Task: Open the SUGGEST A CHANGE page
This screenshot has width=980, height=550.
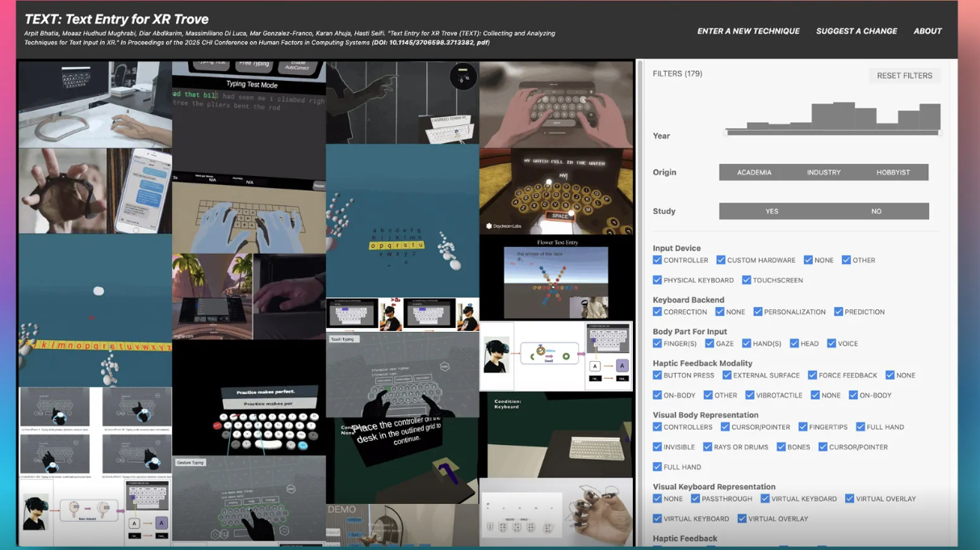Action: coord(856,31)
